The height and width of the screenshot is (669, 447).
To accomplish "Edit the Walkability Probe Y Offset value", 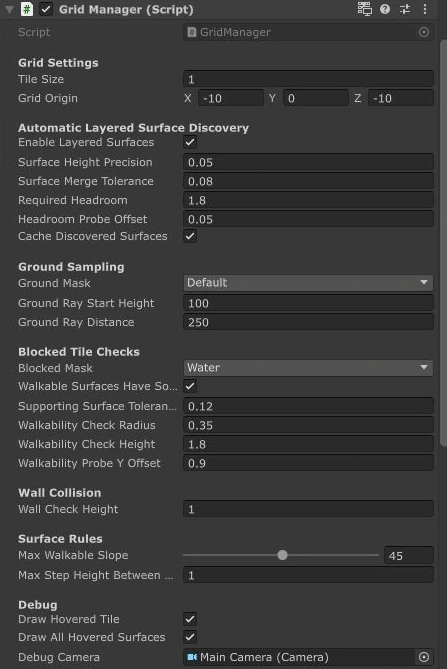I will point(308,463).
